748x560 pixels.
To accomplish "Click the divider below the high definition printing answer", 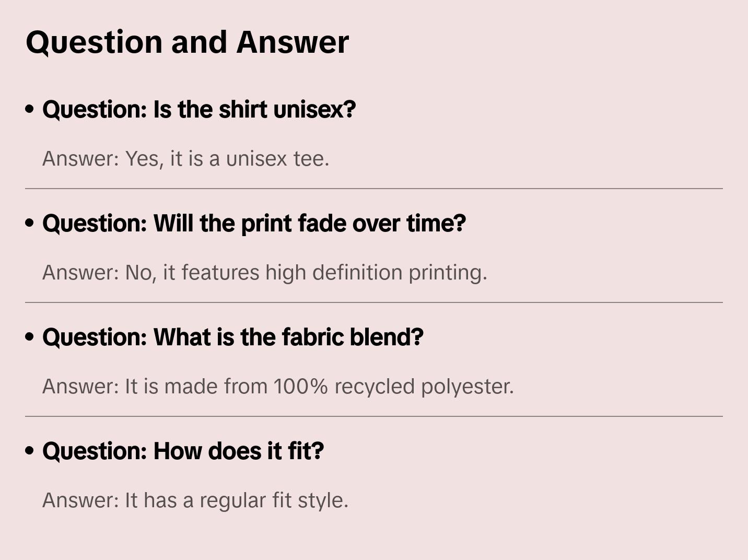I will 374,302.
